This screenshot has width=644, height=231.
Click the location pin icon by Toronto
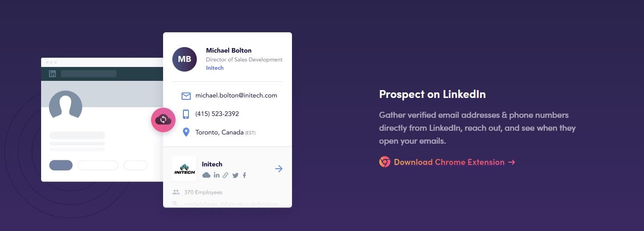186,133
